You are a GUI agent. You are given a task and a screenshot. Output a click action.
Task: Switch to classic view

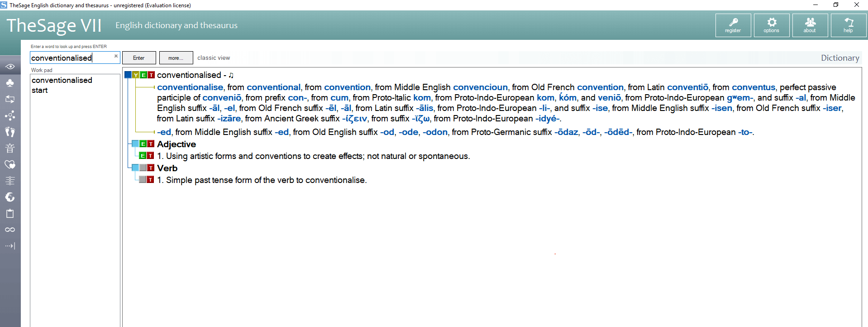pyautogui.click(x=214, y=58)
